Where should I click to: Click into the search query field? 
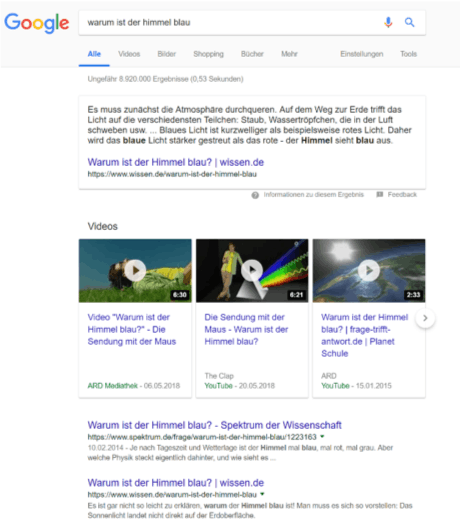(x=232, y=23)
